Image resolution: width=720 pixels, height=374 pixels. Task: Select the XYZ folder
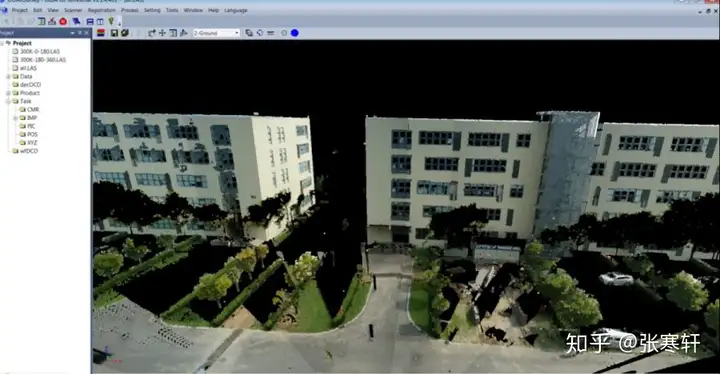pos(32,142)
